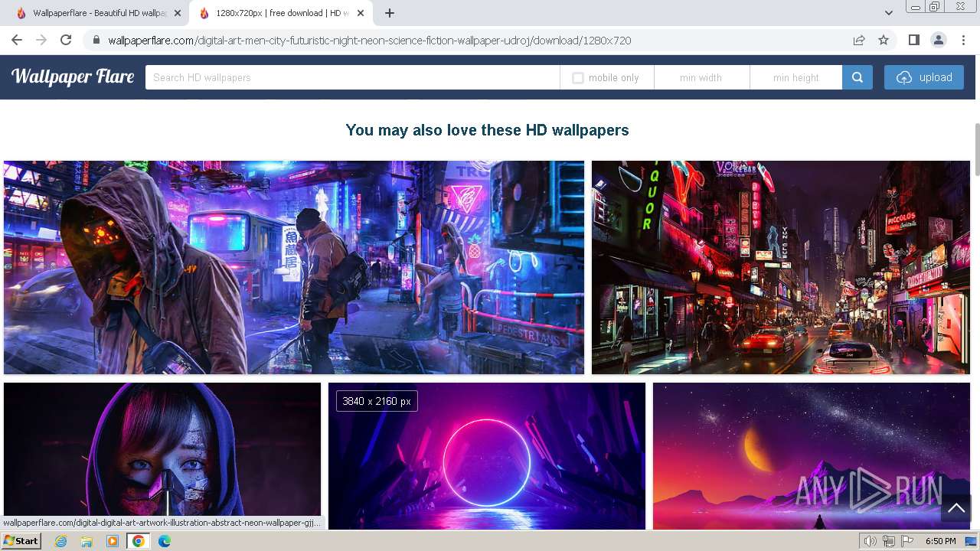Open the hooded cyberpunk men wallpaper

tap(294, 267)
